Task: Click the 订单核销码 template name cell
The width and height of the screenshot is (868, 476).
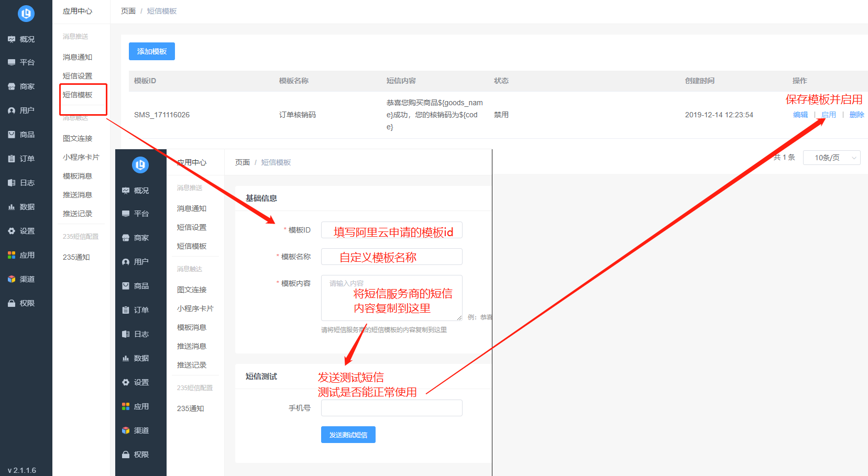Action: pos(298,115)
